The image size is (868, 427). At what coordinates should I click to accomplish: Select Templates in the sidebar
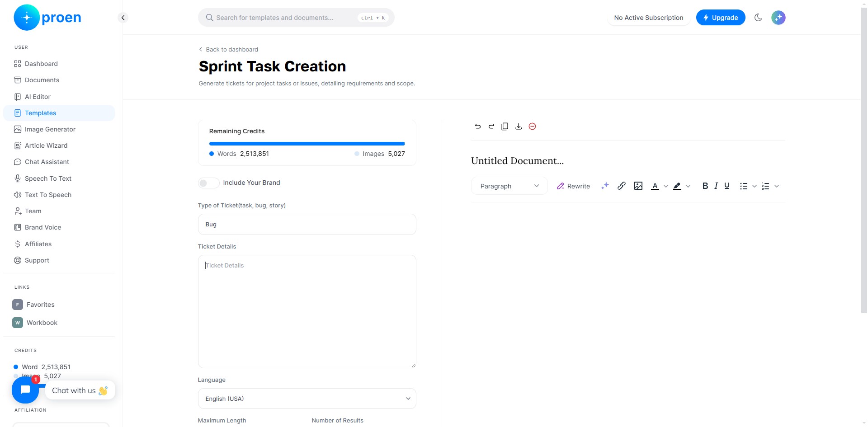pyautogui.click(x=59, y=113)
